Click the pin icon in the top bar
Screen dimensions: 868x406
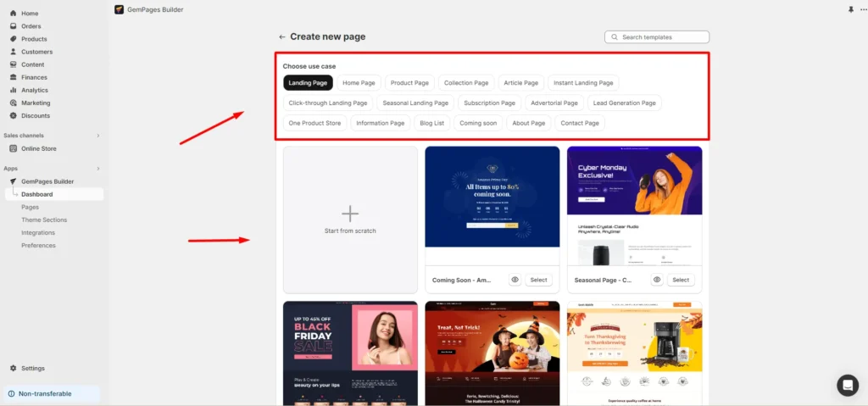(851, 9)
